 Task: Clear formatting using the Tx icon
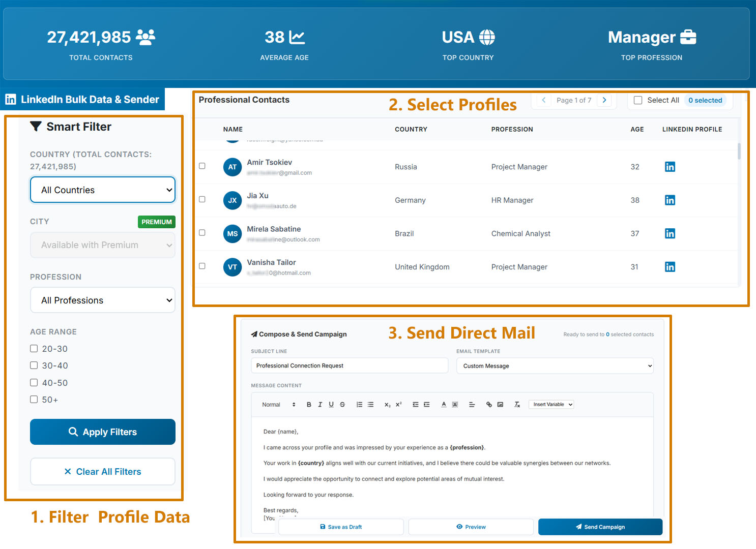[x=517, y=404]
